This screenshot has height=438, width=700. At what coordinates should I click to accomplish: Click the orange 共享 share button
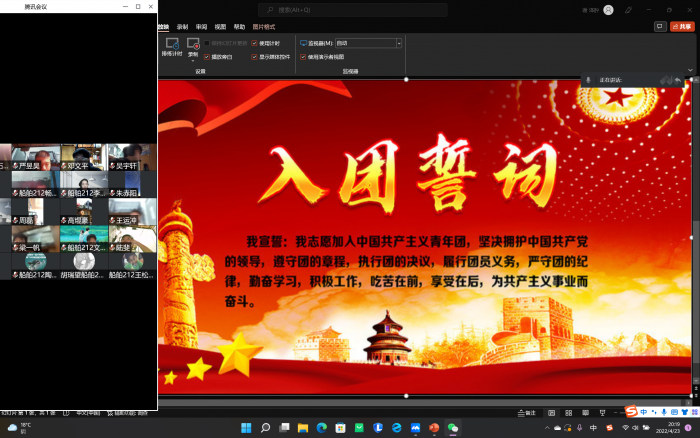682,27
